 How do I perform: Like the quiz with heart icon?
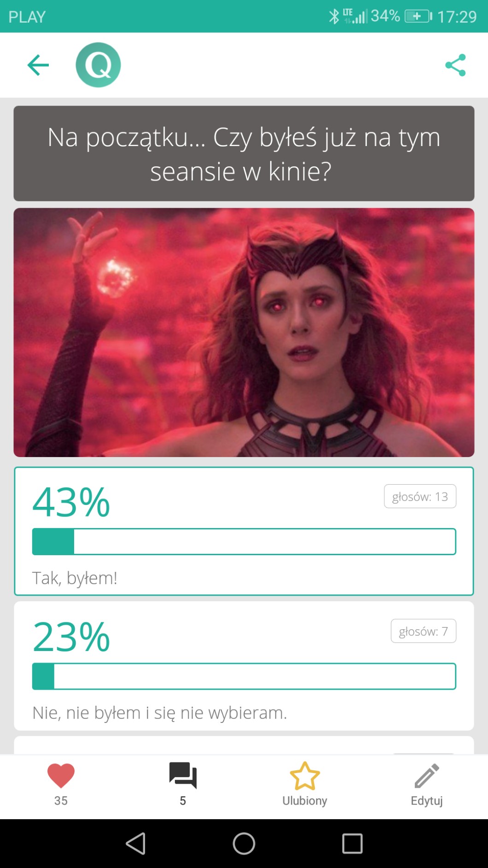[61, 776]
